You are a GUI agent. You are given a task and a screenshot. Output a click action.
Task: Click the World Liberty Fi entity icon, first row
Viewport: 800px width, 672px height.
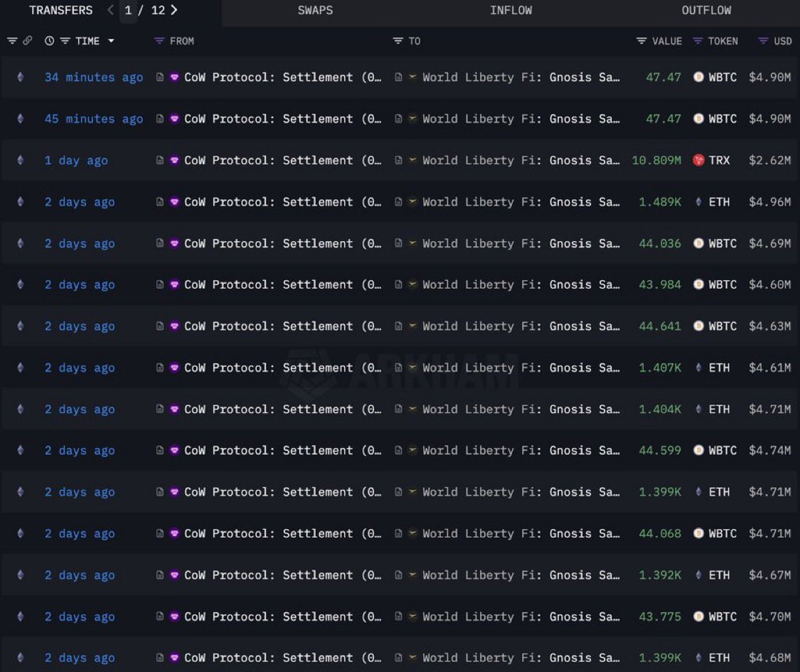412,78
